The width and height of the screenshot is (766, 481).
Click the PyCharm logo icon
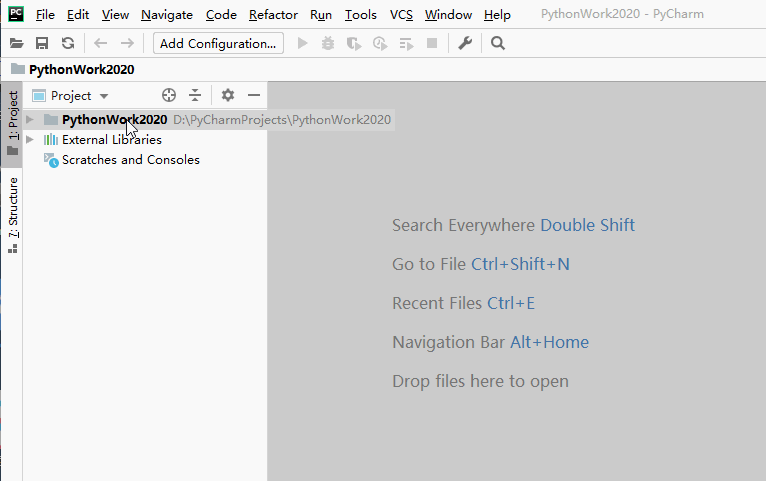16,14
